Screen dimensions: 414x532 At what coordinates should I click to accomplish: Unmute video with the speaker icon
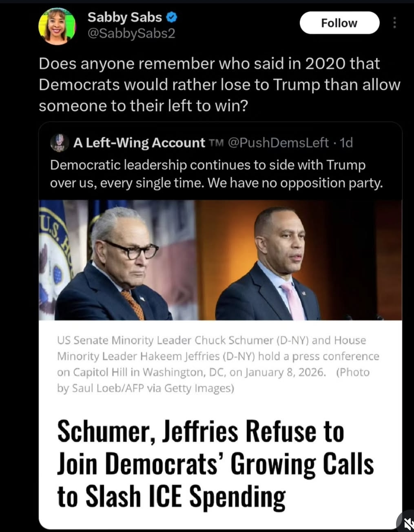407,523
